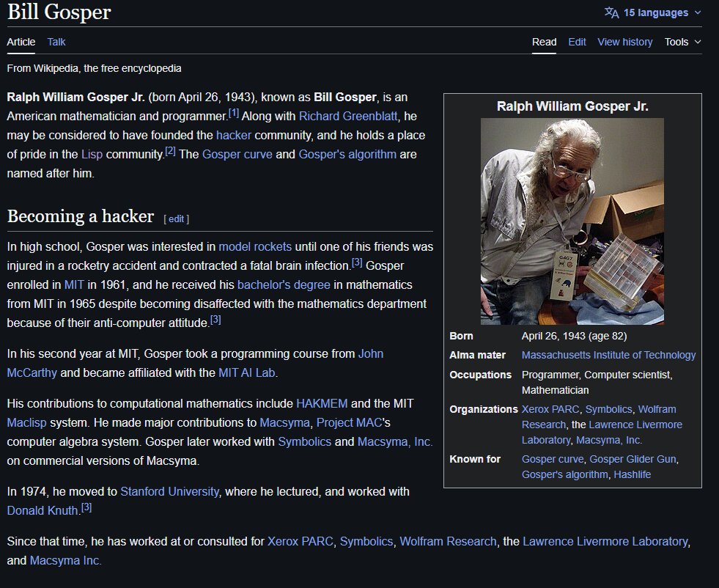
Task: Open Gosper's algorithm link in intro paragraph
Action: 347,155
